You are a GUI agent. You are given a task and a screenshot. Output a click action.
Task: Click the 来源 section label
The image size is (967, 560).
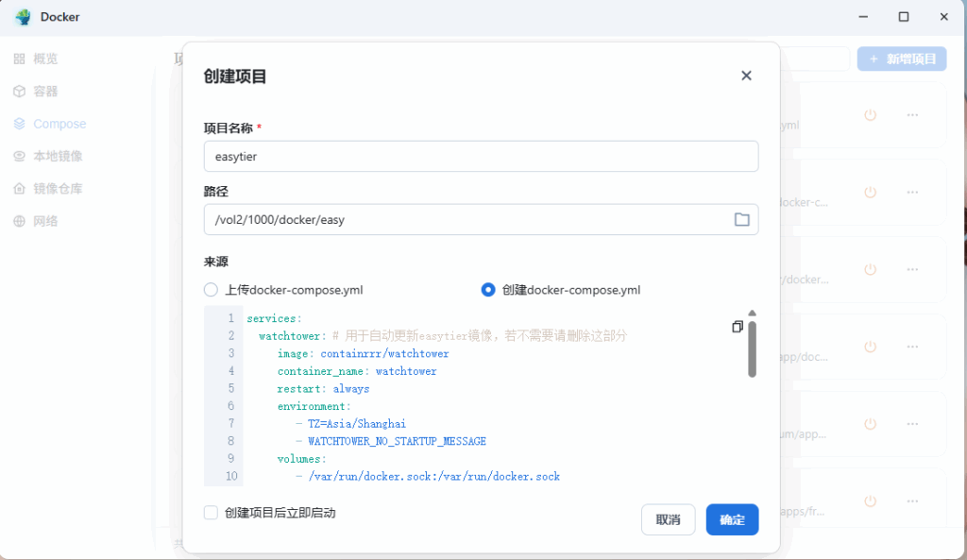pos(216,262)
